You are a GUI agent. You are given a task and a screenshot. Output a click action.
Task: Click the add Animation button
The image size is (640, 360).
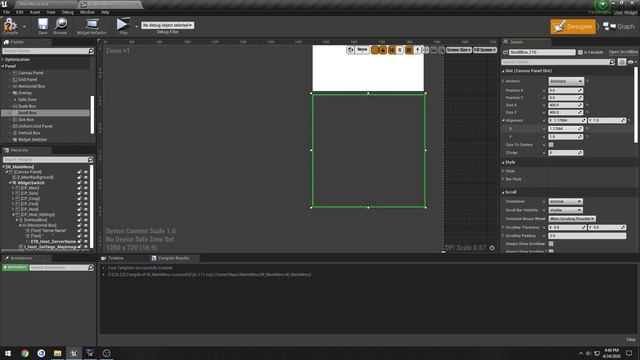pyautogui.click(x=15, y=267)
